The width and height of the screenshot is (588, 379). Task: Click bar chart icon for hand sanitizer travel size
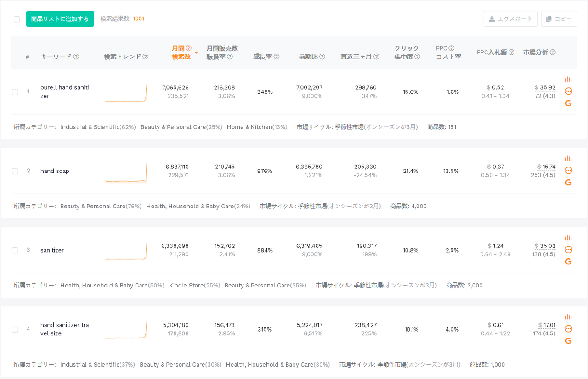coord(568,317)
